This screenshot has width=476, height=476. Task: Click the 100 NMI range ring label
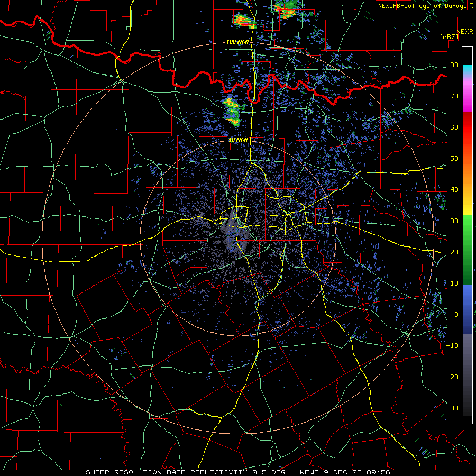[x=237, y=42]
